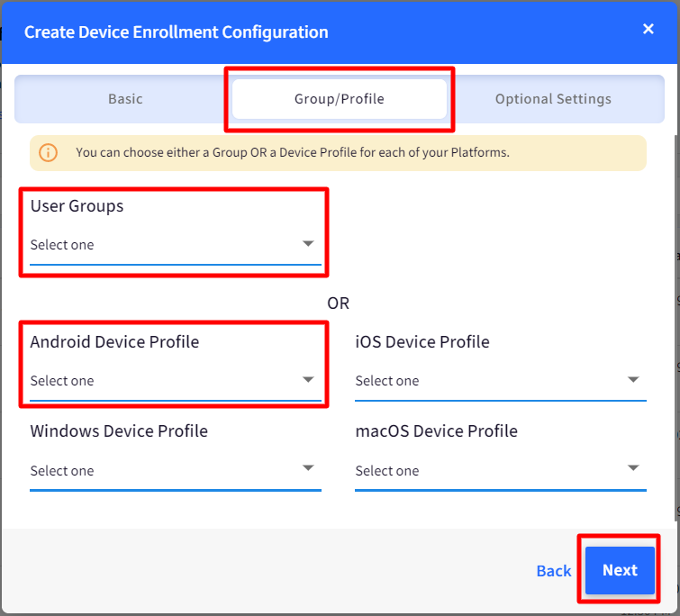Go Back to the previous step

coord(554,571)
